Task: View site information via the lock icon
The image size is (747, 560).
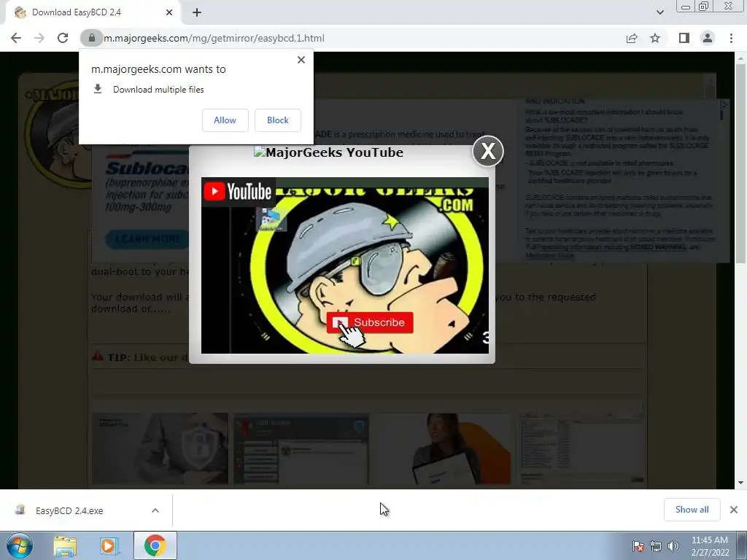Action: (x=91, y=38)
